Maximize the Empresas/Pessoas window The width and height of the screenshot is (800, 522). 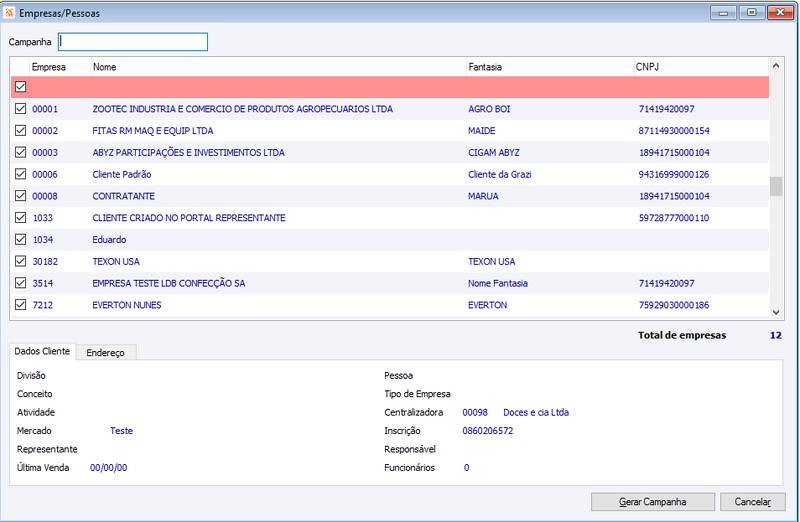752,12
